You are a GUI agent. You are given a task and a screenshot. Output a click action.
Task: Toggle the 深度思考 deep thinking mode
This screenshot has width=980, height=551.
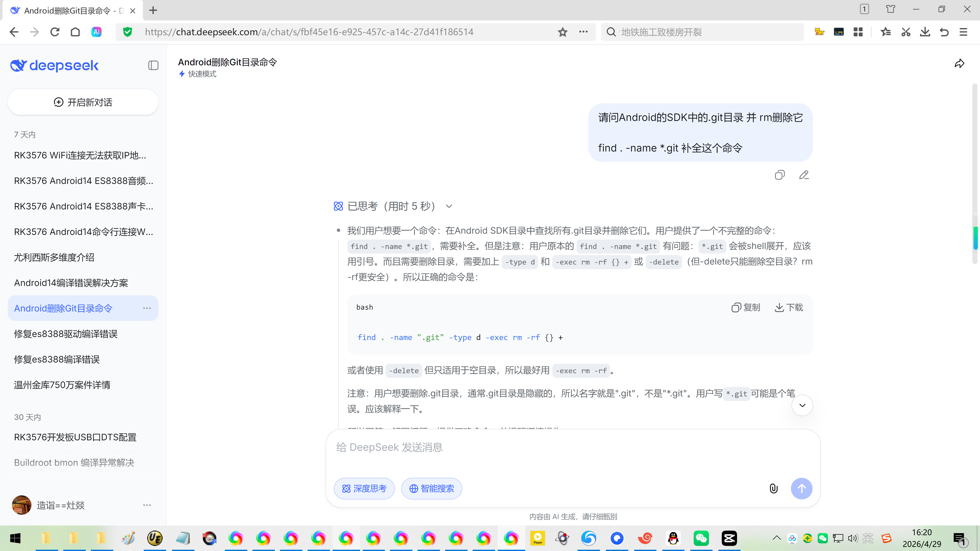[364, 488]
